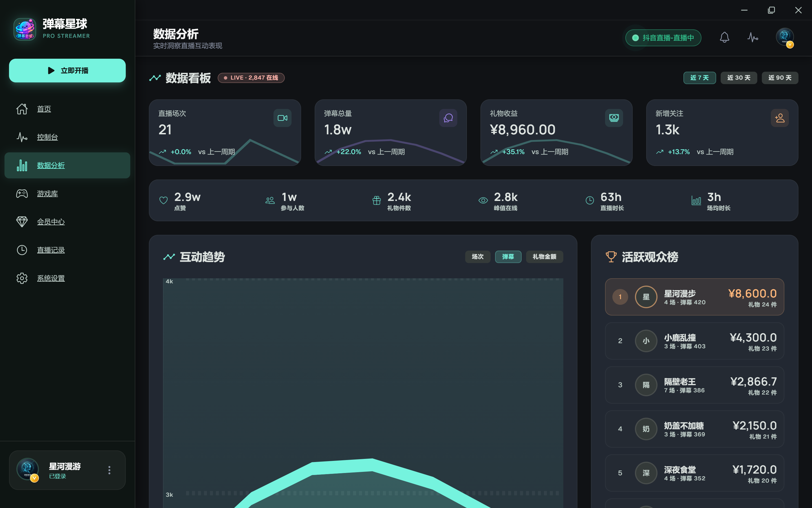The width and height of the screenshot is (812, 508).
Task: Click the bar chart icon beside 场均时长
Action: coord(696,201)
